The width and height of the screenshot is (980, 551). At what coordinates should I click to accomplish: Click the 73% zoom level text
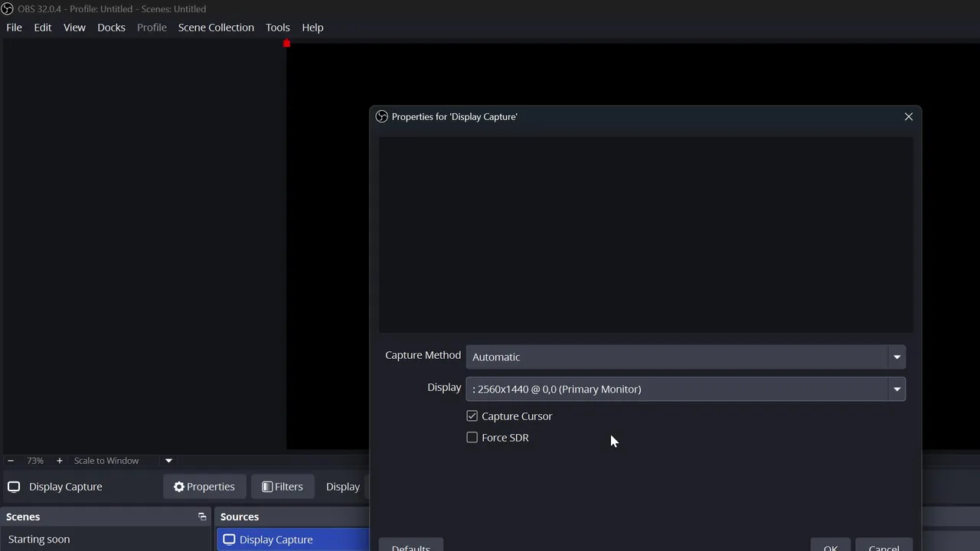tap(35, 461)
